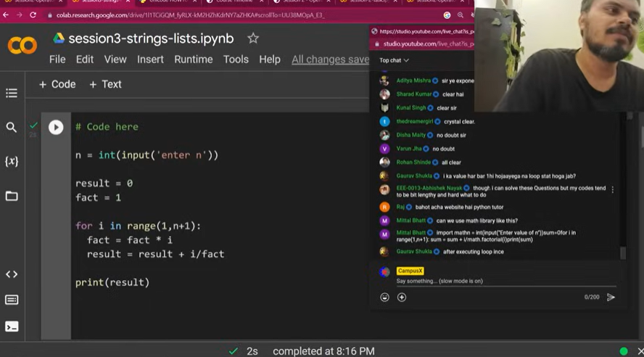
Task: Click the live chat scrollbar
Action: 623,253
